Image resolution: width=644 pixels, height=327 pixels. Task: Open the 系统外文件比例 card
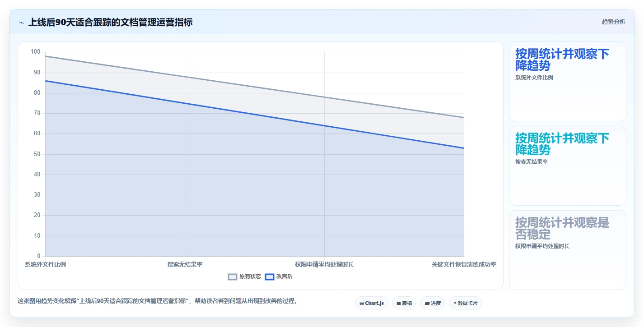click(568, 82)
